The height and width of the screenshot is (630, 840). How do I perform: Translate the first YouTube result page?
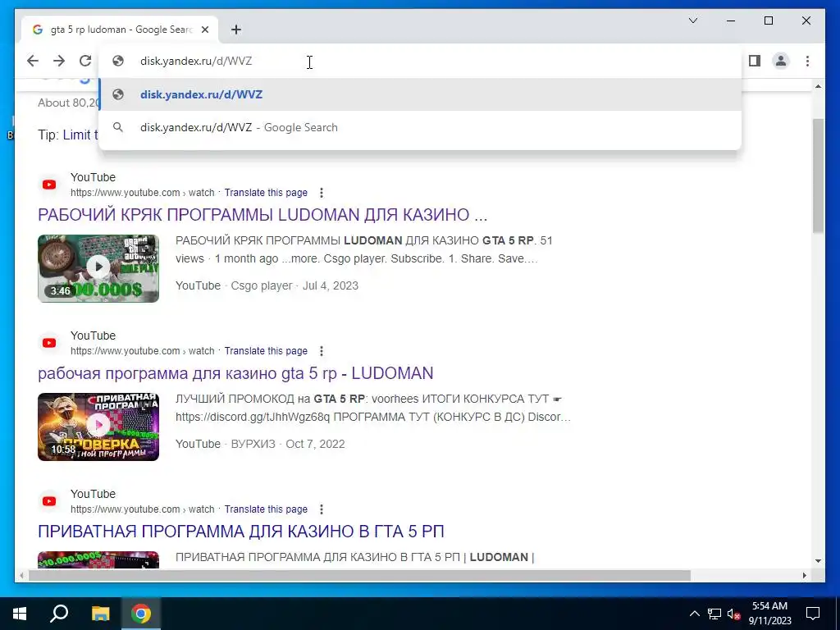pyautogui.click(x=266, y=193)
